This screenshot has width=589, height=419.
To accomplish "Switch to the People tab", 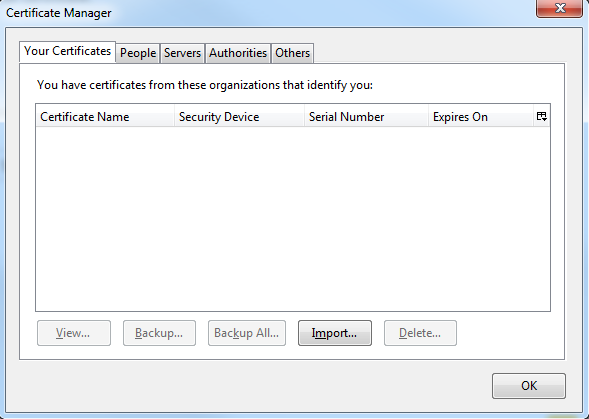I will (138, 53).
